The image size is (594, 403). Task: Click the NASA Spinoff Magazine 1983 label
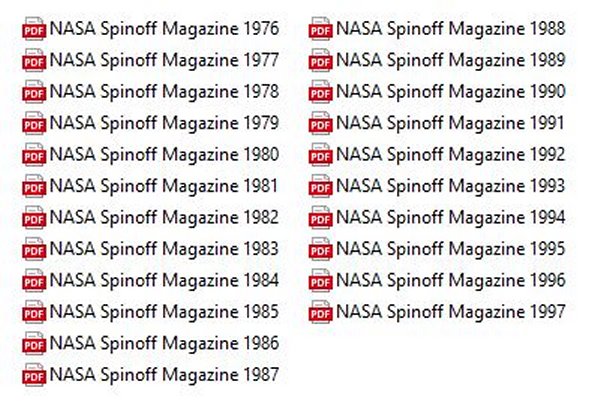tap(164, 249)
